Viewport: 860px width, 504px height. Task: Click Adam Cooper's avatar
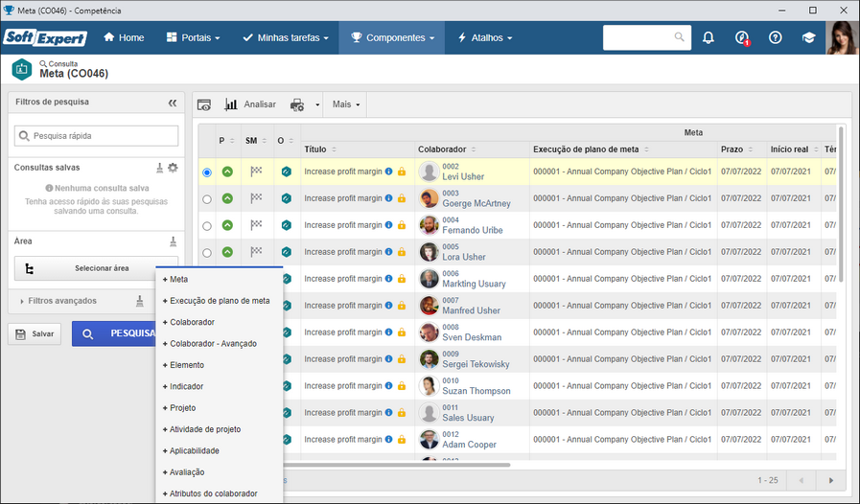click(x=429, y=439)
